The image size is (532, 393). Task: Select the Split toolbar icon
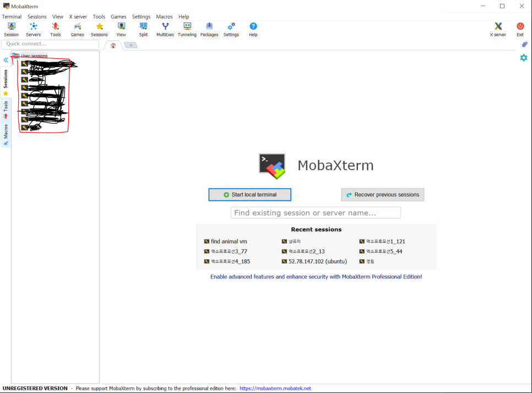(x=143, y=30)
